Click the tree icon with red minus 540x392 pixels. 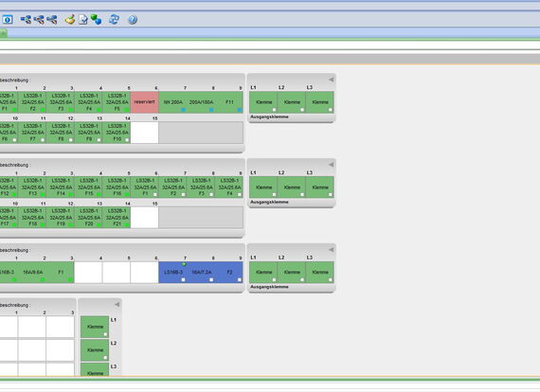[x=39, y=20]
